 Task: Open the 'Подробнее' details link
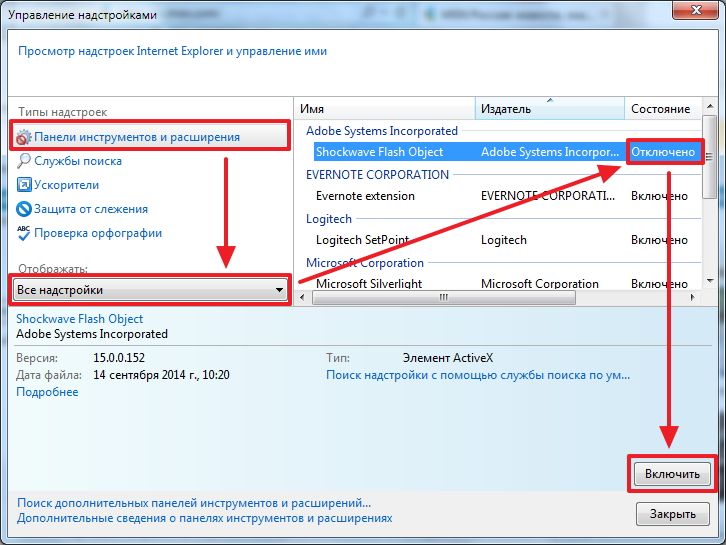(x=47, y=392)
